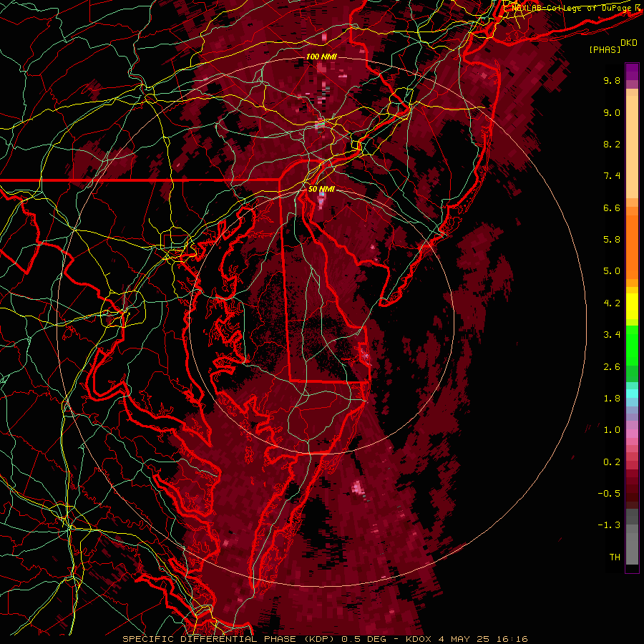
Task: Click the 5.0 value on the color scale
Action: pos(612,271)
